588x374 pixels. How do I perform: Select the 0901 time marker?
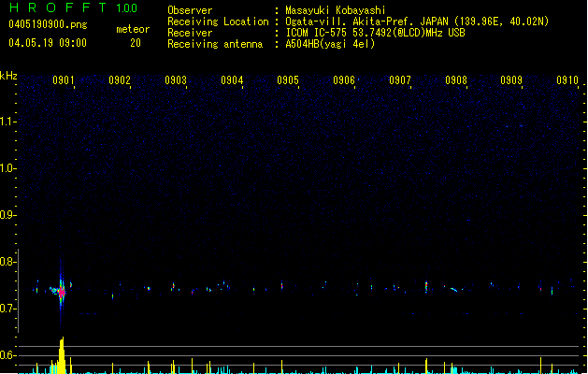click(x=63, y=79)
